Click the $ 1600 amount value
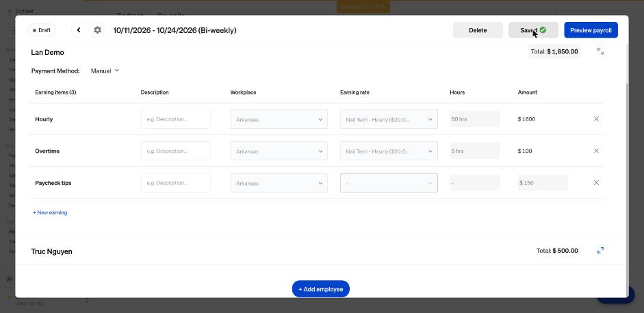This screenshot has height=313, width=644. [526, 119]
